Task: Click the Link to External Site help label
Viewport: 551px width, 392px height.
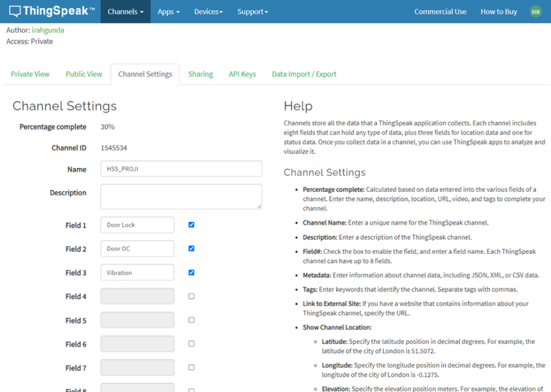Action: [x=332, y=303]
